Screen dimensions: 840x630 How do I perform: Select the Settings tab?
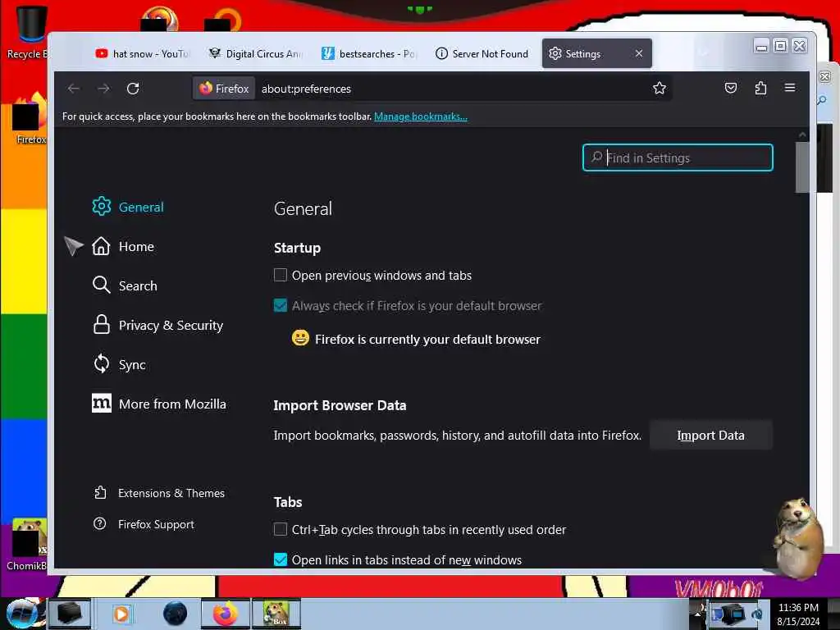[596, 53]
